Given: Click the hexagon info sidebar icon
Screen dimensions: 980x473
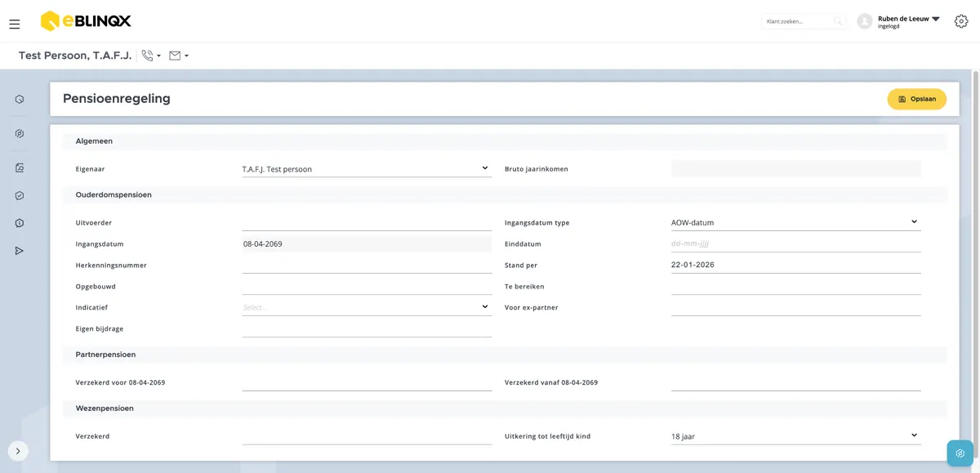Looking at the screenshot, I should (x=20, y=223).
